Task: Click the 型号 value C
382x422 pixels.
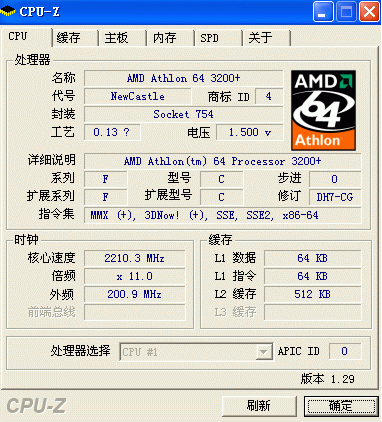Action: point(221,179)
